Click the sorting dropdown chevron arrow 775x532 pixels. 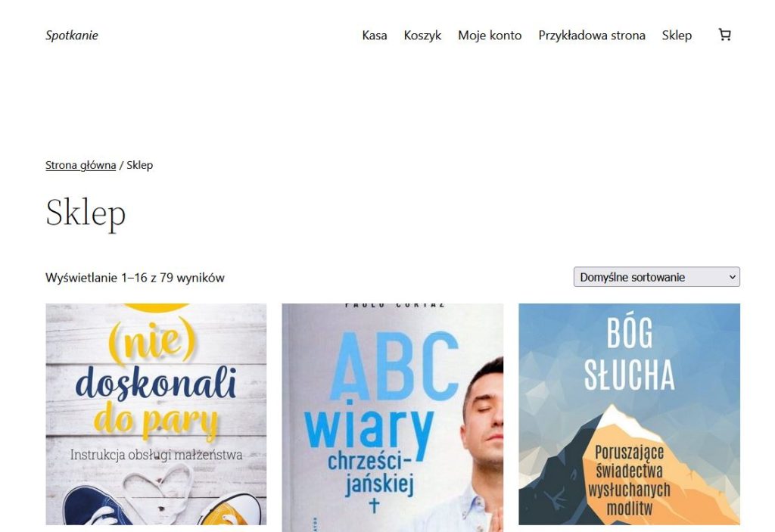click(x=733, y=277)
